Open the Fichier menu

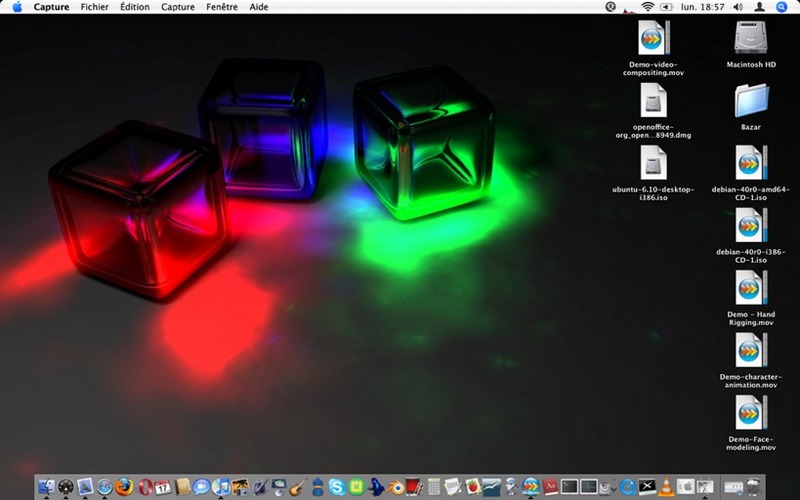pos(95,7)
